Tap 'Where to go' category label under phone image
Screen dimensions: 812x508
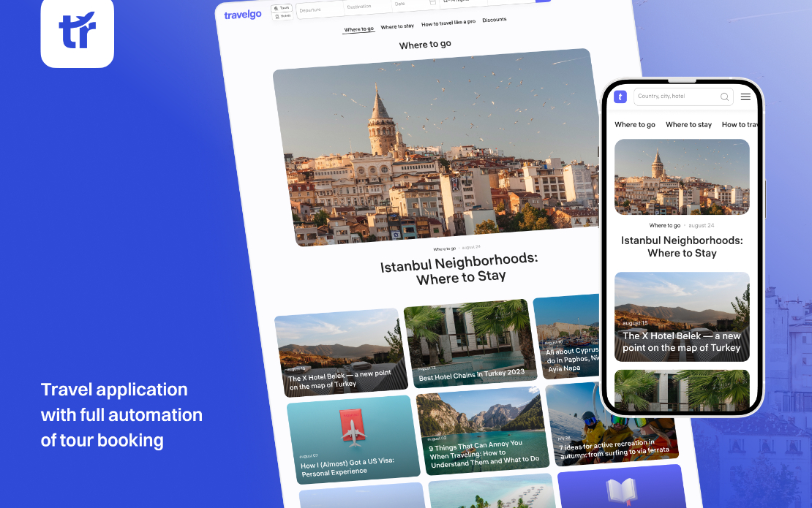click(665, 226)
